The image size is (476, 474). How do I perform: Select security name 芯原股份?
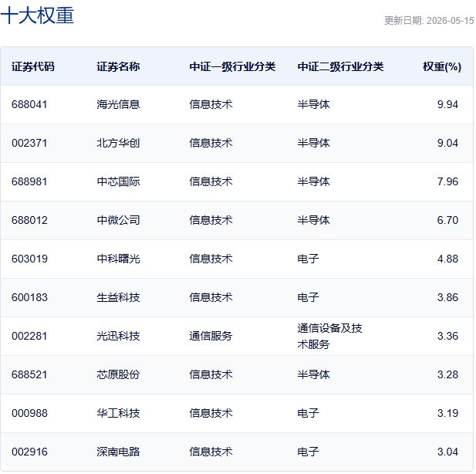point(118,374)
